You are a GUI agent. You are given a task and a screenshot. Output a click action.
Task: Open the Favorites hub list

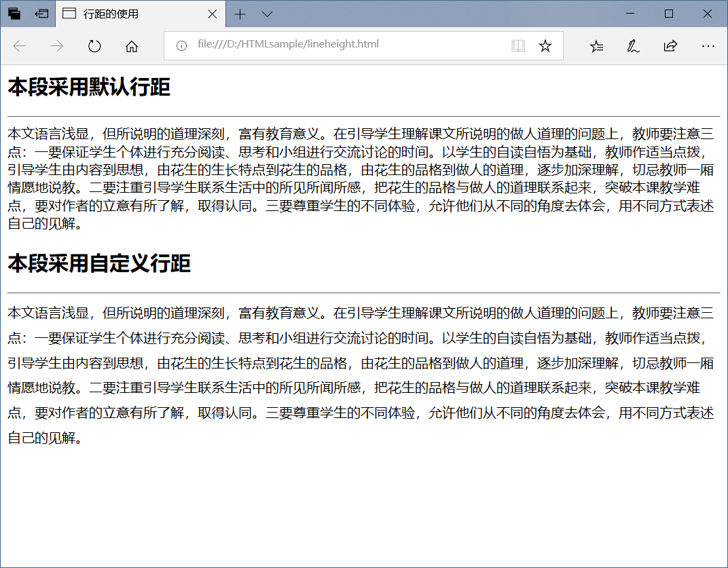coord(597,46)
